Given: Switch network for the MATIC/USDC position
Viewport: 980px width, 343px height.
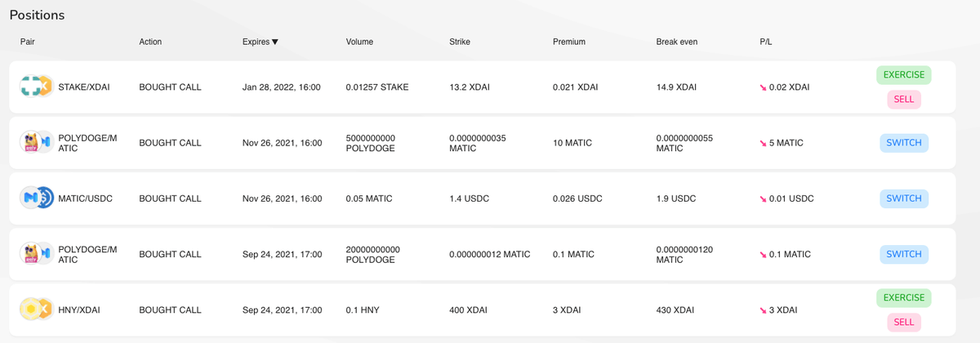Looking at the screenshot, I should click(904, 198).
